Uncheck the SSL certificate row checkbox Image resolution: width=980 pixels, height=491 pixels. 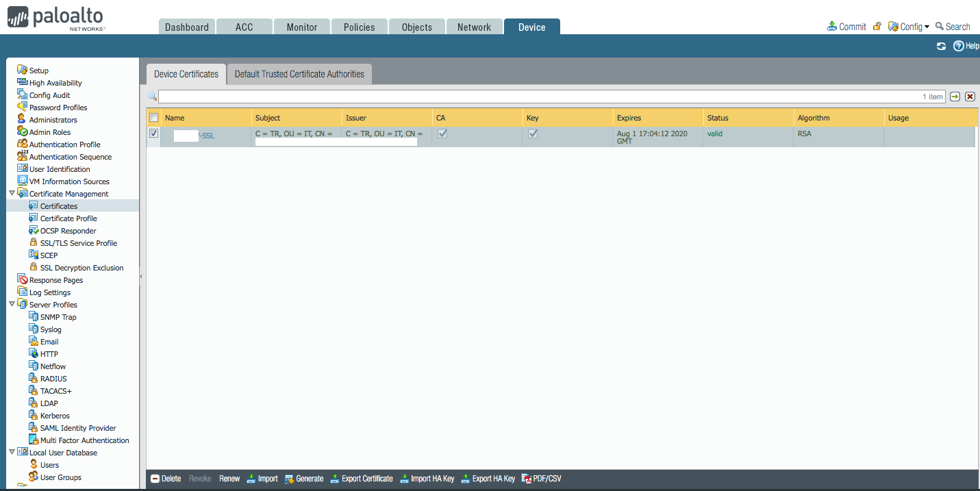(x=154, y=134)
